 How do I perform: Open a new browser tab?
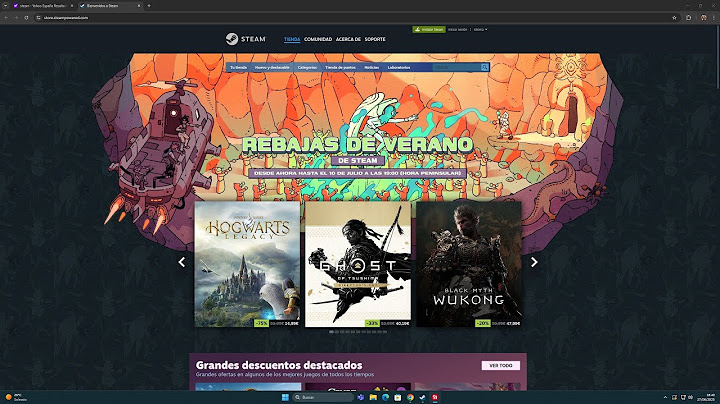click(x=149, y=6)
